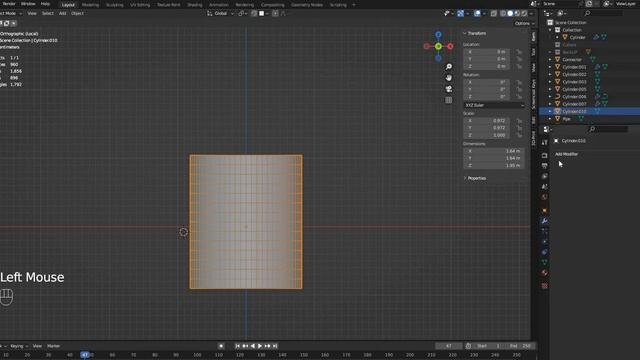Click the green Y axis gizmo circle
Viewport: 640px width, 360px height.
pos(438,47)
